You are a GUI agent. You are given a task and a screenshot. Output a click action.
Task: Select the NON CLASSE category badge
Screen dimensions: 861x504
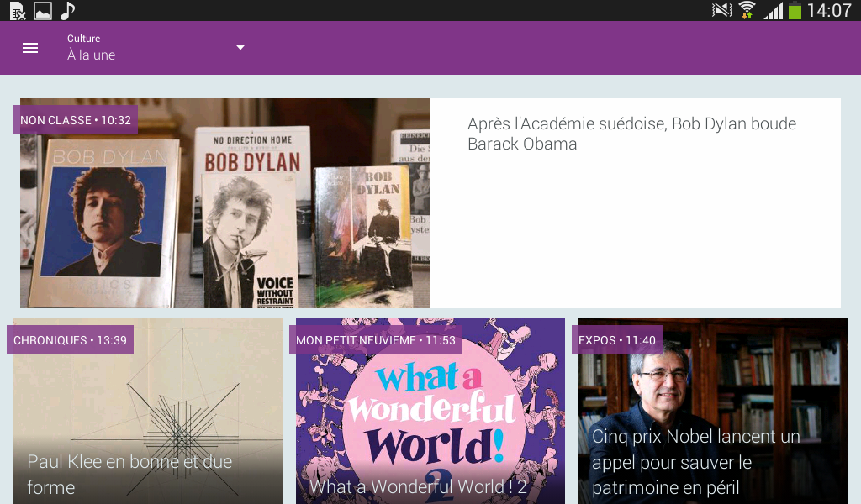coord(75,119)
